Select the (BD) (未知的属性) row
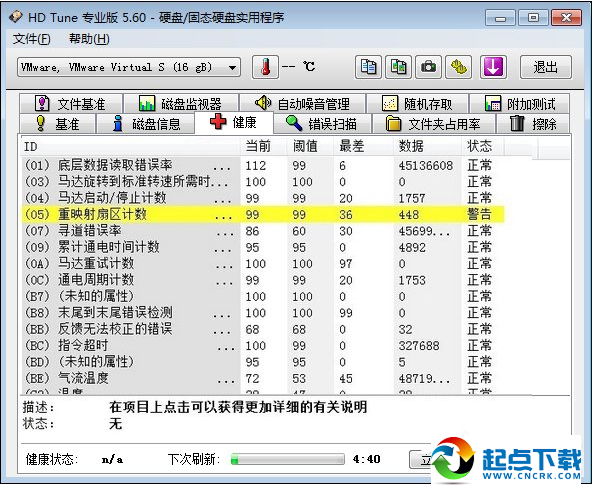The width and height of the screenshot is (592, 485). (x=263, y=362)
